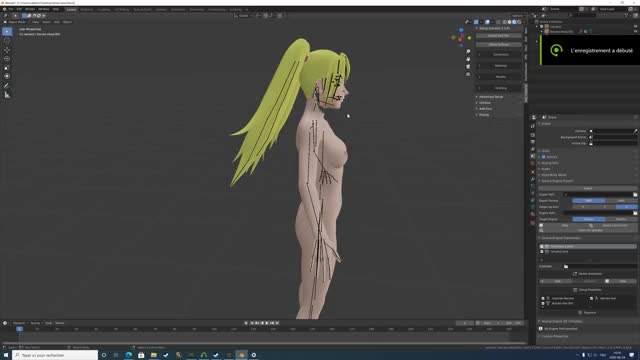This screenshot has height=360, width=640.
Task: Click the blue current frame marker
Action: coord(19,329)
